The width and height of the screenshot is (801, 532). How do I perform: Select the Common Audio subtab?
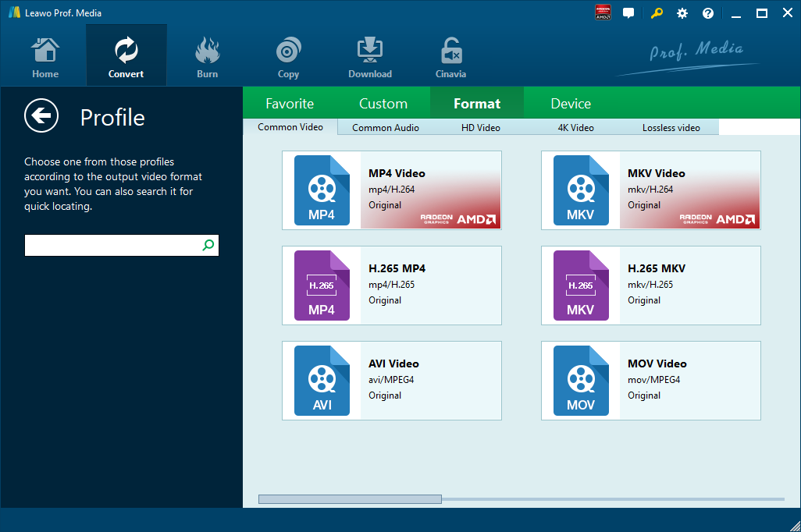click(385, 128)
